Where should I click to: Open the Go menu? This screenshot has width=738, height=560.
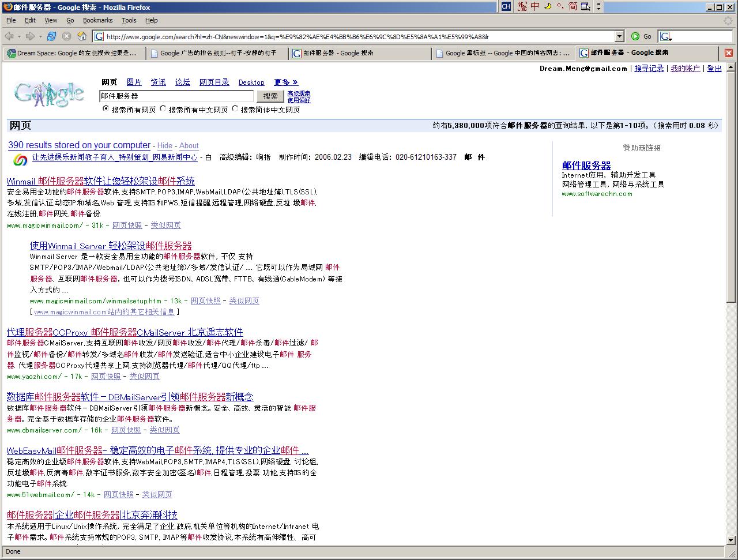click(70, 20)
